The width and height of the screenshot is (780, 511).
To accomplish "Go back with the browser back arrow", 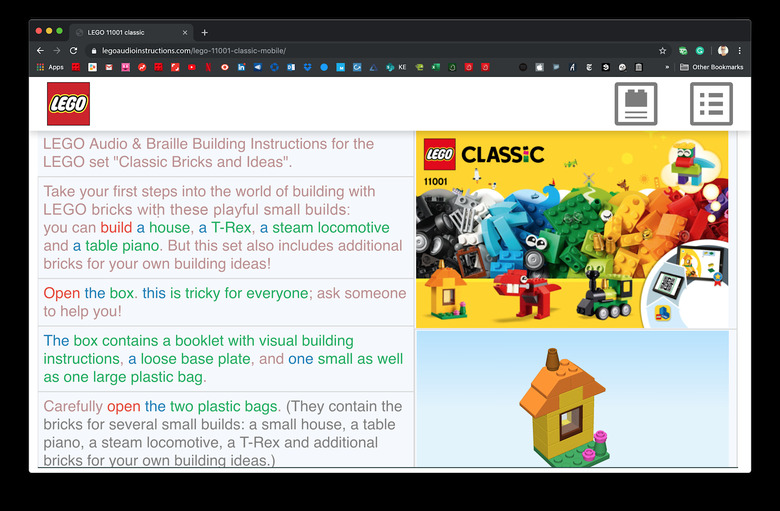I will (40, 50).
